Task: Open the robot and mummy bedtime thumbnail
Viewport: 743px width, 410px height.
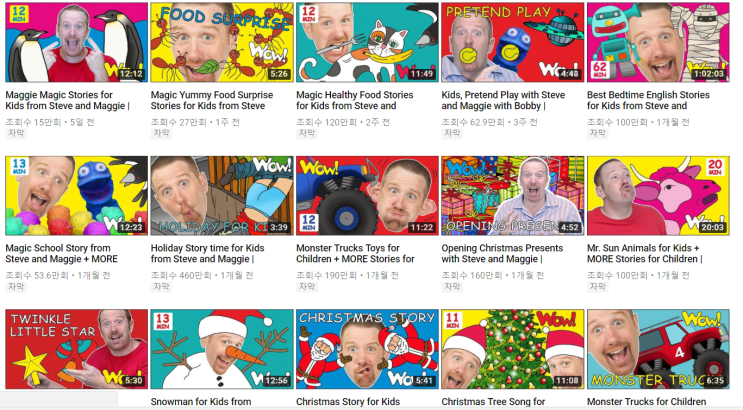Action: click(x=658, y=42)
